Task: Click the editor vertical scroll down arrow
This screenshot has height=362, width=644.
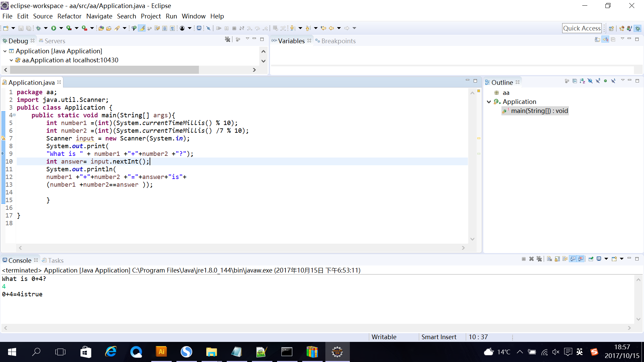Action: click(x=472, y=239)
